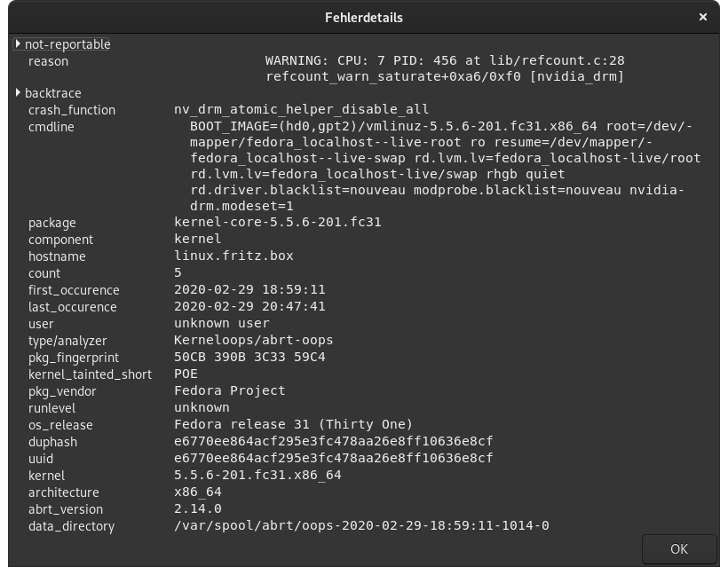This screenshot has width=728, height=575.
Task: Select the crash_function row
Action: [x=364, y=109]
